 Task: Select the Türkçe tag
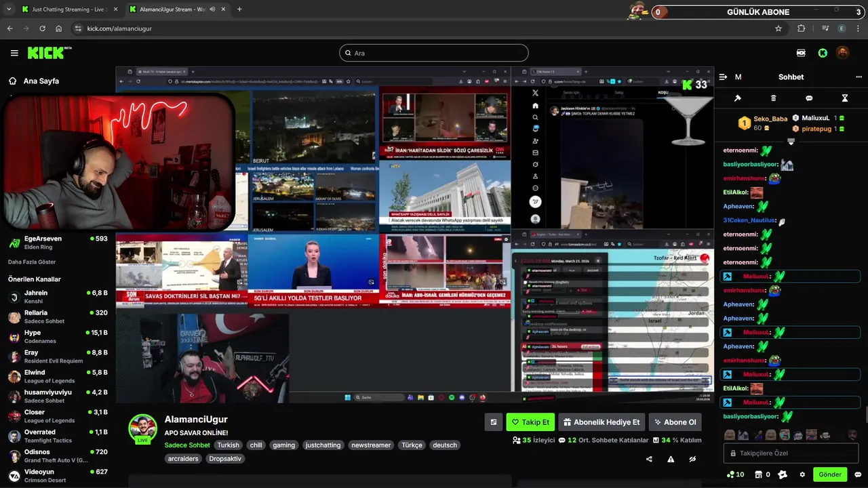click(412, 445)
